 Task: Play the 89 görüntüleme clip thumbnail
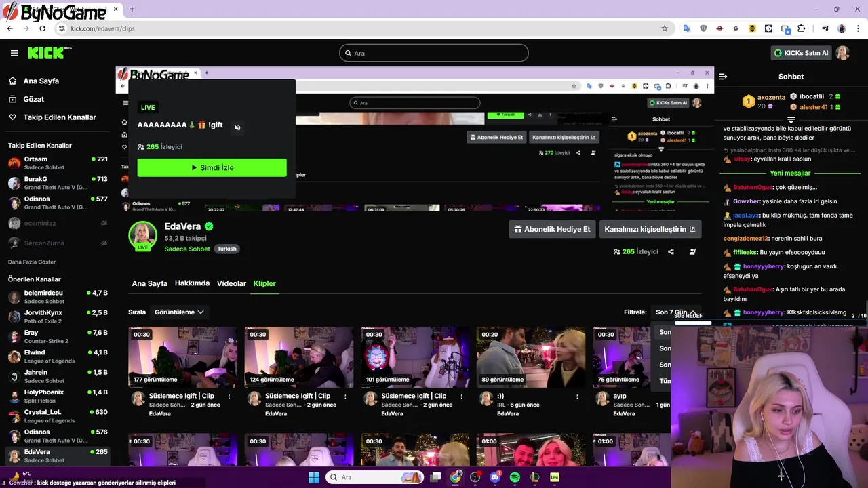pyautogui.click(x=531, y=357)
